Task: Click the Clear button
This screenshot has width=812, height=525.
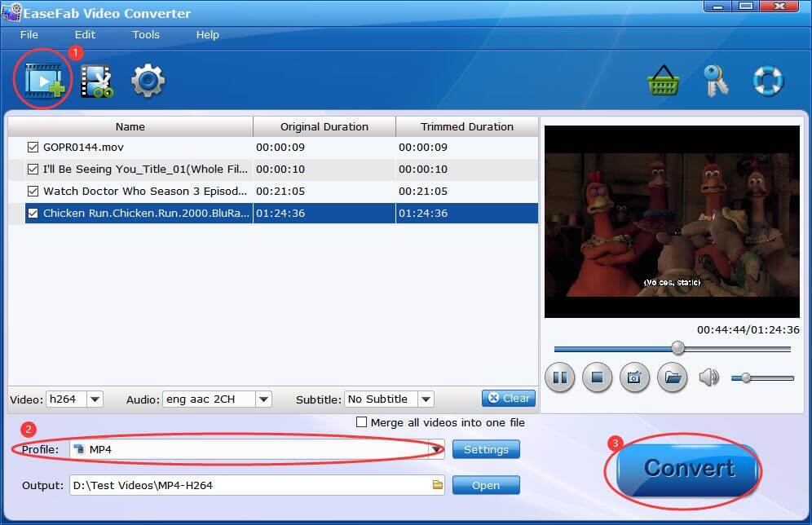Action: pos(508,398)
